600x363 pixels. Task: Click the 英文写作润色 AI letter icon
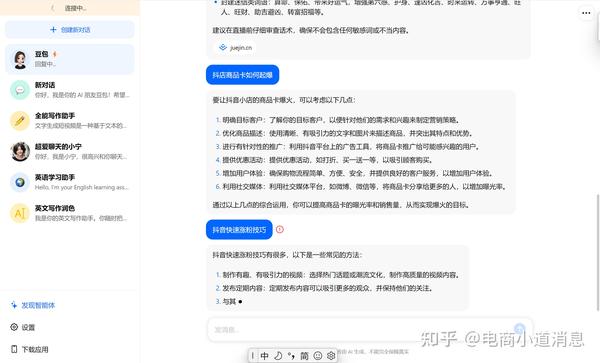tap(20, 213)
